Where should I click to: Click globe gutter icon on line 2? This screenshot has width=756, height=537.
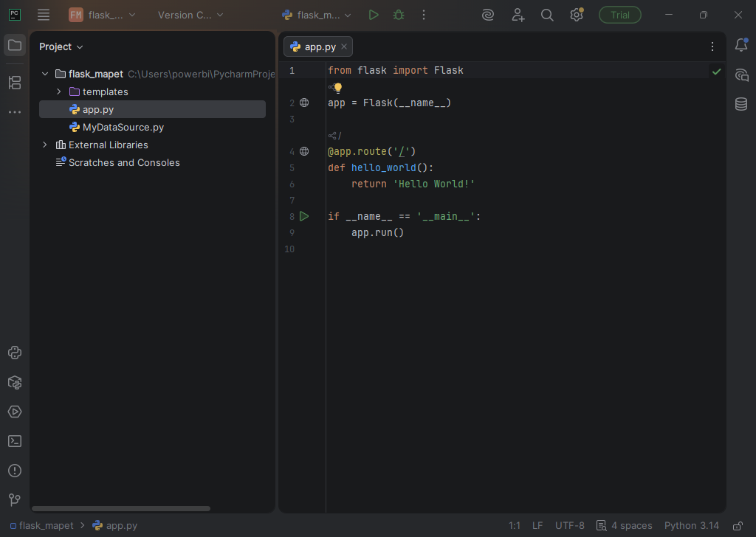point(304,103)
